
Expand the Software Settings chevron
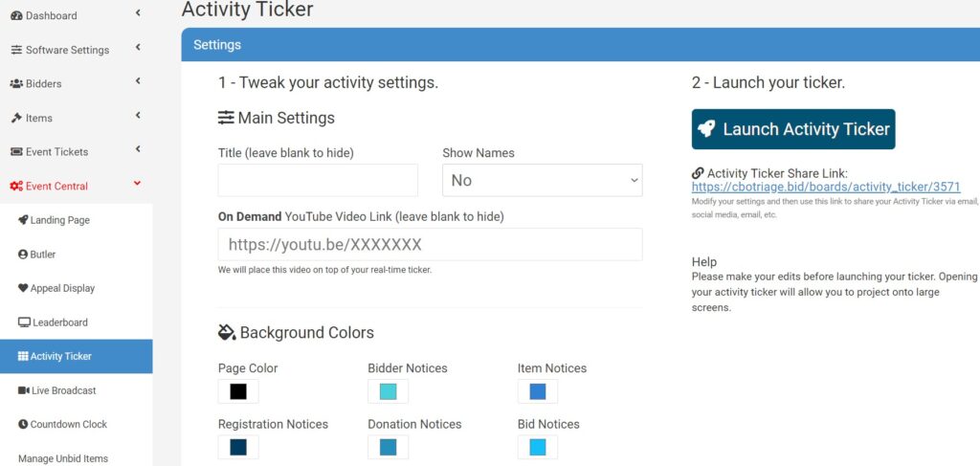click(x=138, y=48)
